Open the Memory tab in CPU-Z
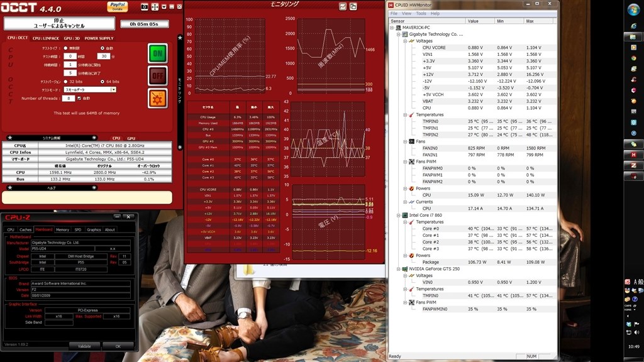The image size is (644, 362). coord(62,230)
